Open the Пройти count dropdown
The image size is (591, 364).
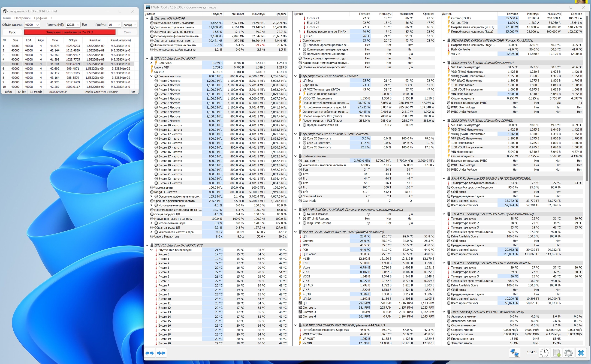pos(119,25)
